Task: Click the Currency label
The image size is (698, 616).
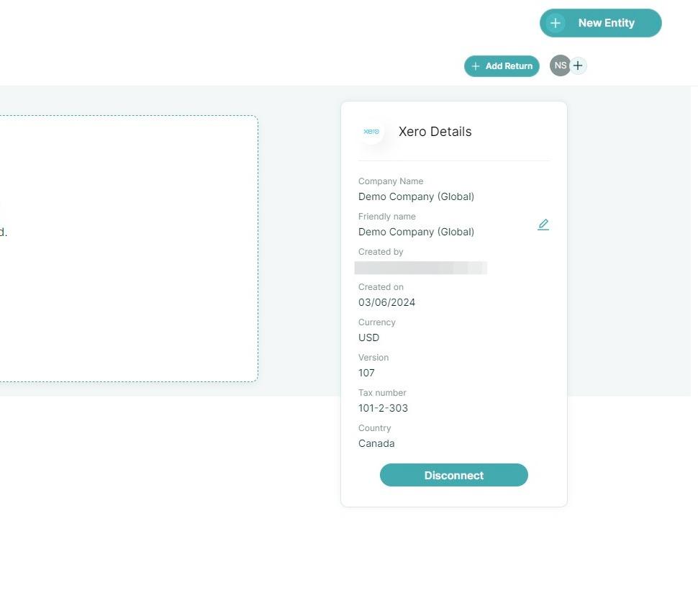Action: coord(376,322)
